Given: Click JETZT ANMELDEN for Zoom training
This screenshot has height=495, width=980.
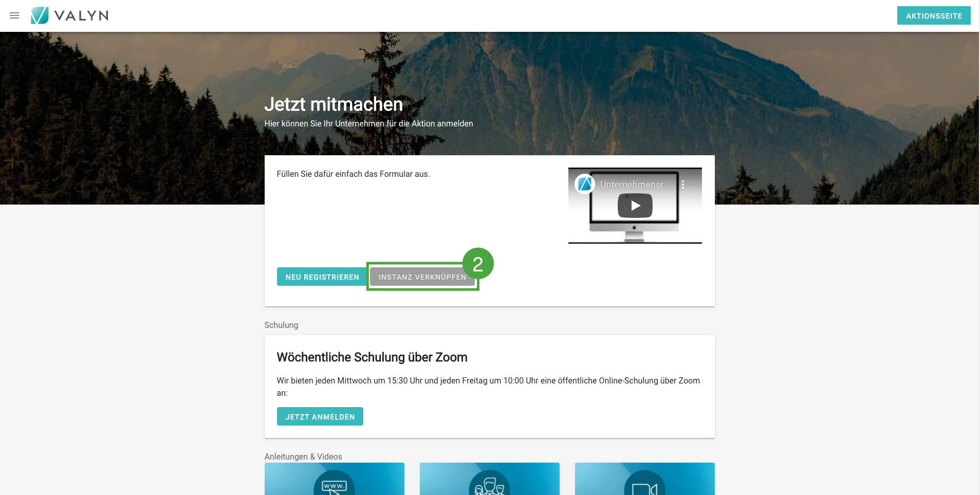Looking at the screenshot, I should pos(320,417).
